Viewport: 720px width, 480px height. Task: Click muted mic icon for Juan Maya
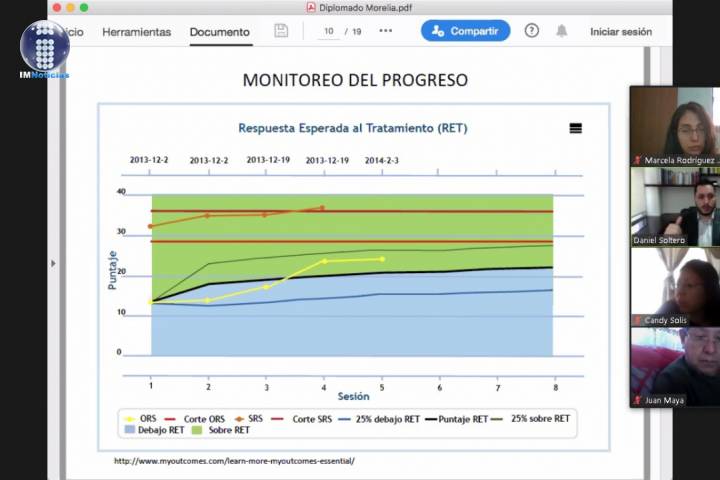click(637, 400)
